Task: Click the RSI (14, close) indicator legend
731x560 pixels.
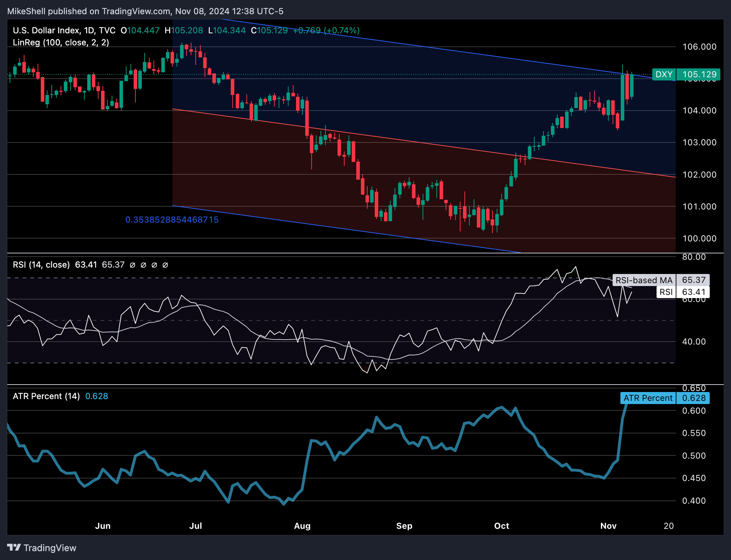Action: [x=41, y=265]
